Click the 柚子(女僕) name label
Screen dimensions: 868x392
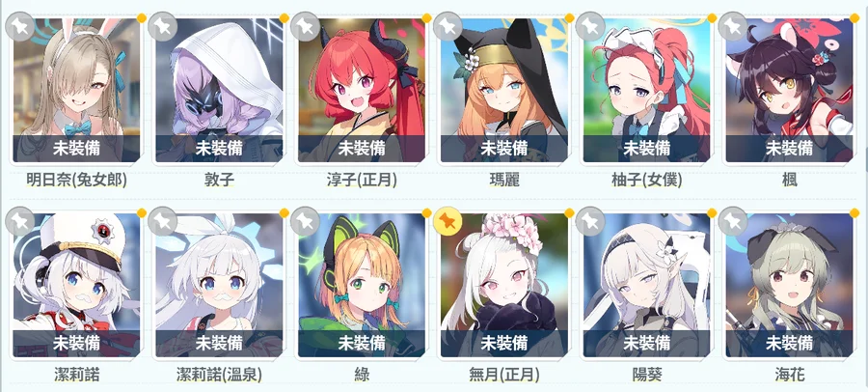[646, 180]
